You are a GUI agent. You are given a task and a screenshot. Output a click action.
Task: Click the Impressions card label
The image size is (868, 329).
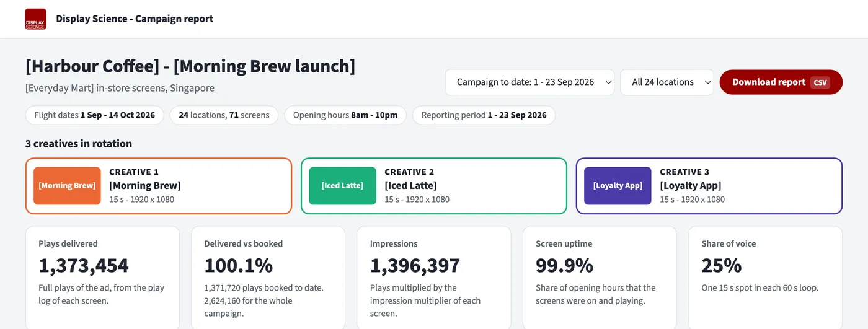click(394, 244)
